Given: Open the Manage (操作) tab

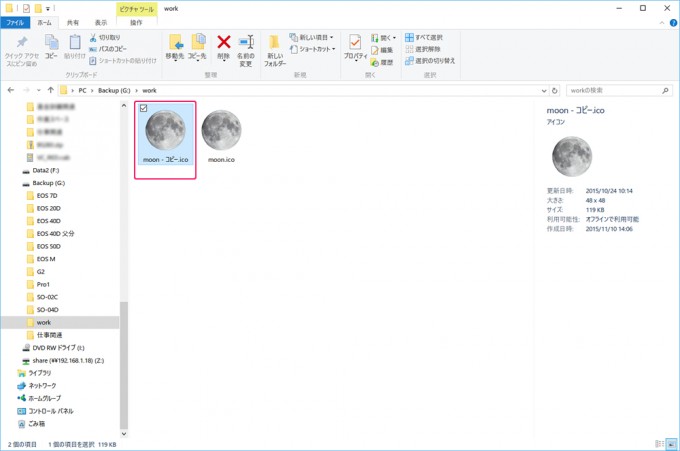Looking at the screenshot, I should pos(136,23).
